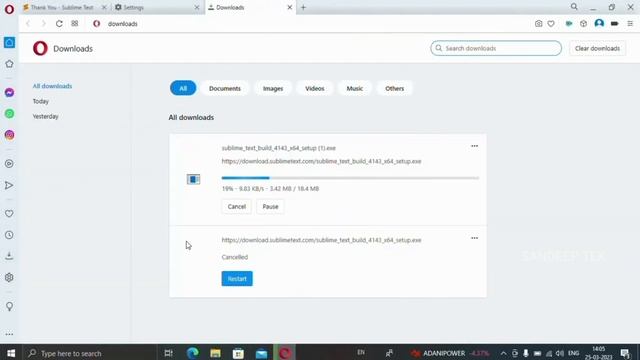
Task: Launch Microsoft Edge from taskbar
Action: pyautogui.click(x=192, y=353)
